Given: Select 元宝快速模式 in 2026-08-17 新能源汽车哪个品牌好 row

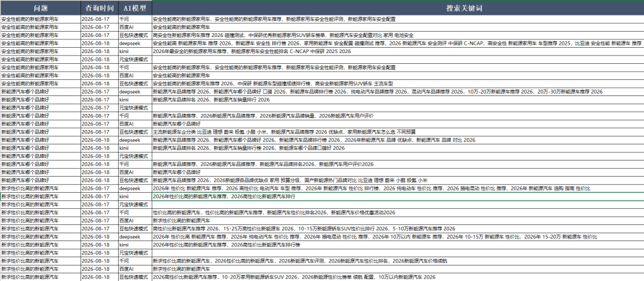Looking at the screenshot, I should pyautogui.click(x=135, y=107).
